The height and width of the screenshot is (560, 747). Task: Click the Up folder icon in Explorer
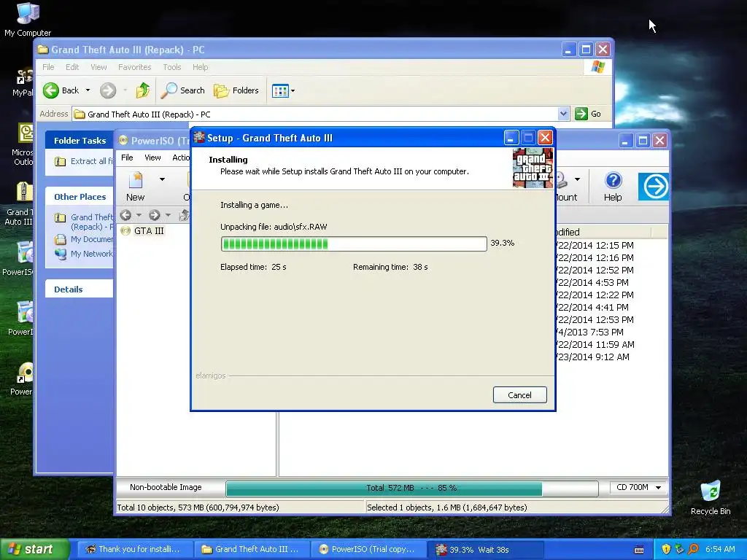click(x=142, y=90)
